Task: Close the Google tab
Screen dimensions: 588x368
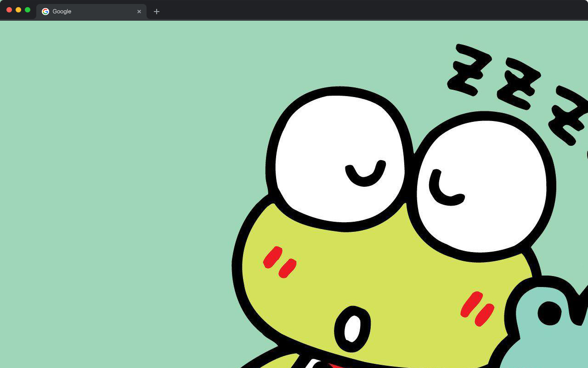Action: 139,11
